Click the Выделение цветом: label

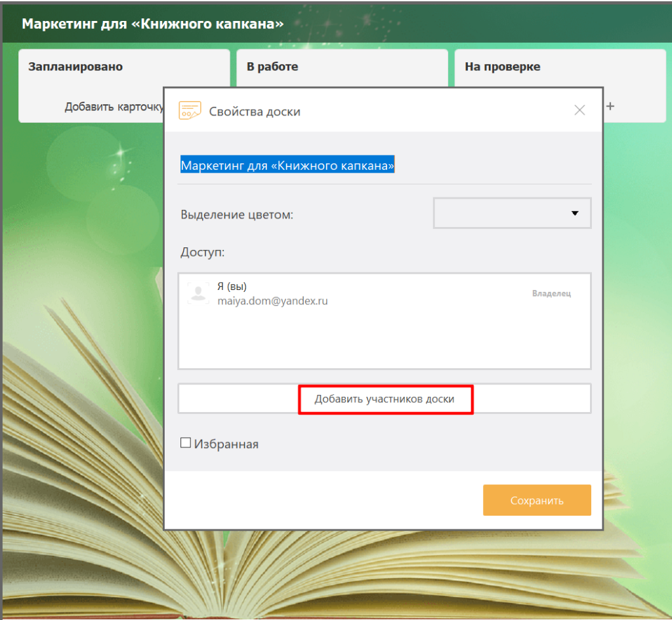point(237,215)
